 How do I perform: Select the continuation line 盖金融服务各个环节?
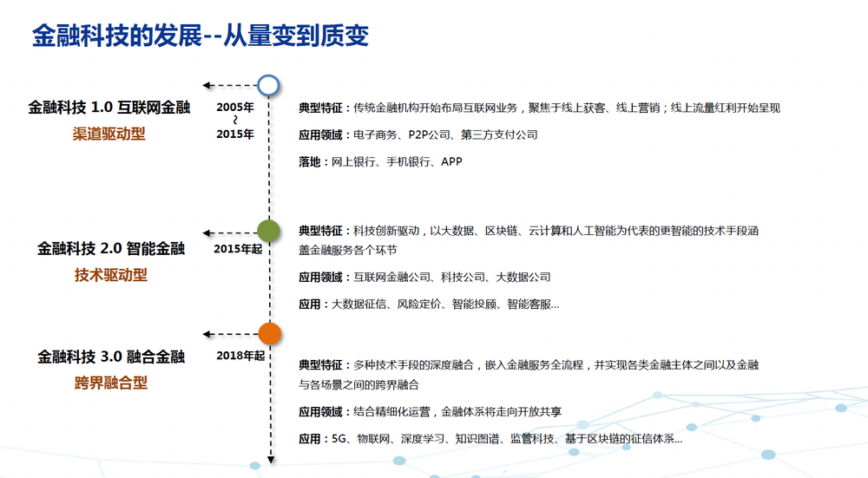click(348, 250)
